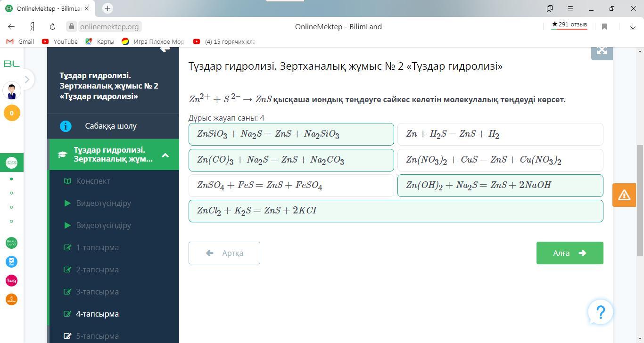
Task: Click the orange warning report icon
Action: coord(624,195)
